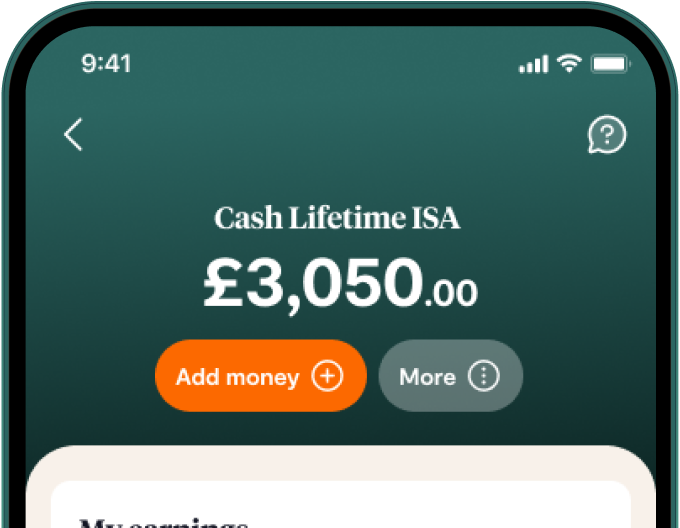680x528 pixels.
Task: Tap the back arrow chevron
Action: pos(73,134)
